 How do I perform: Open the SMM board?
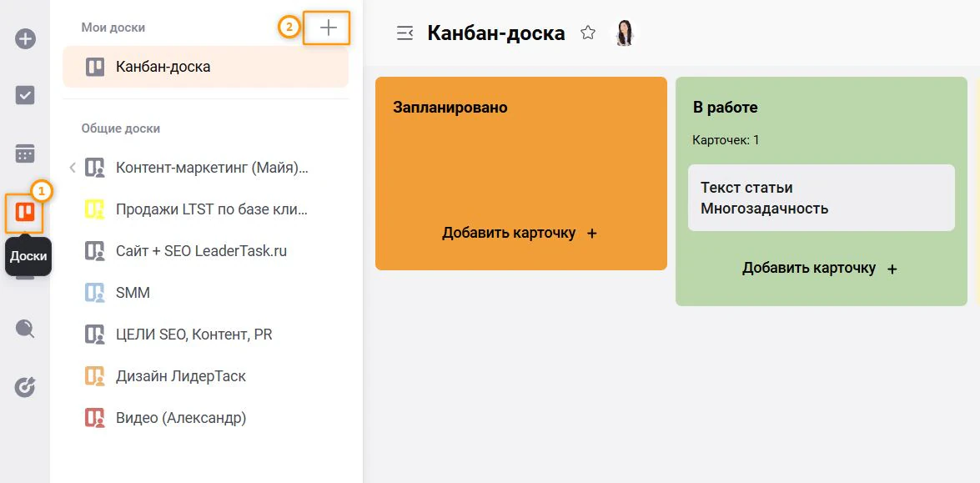(133, 293)
